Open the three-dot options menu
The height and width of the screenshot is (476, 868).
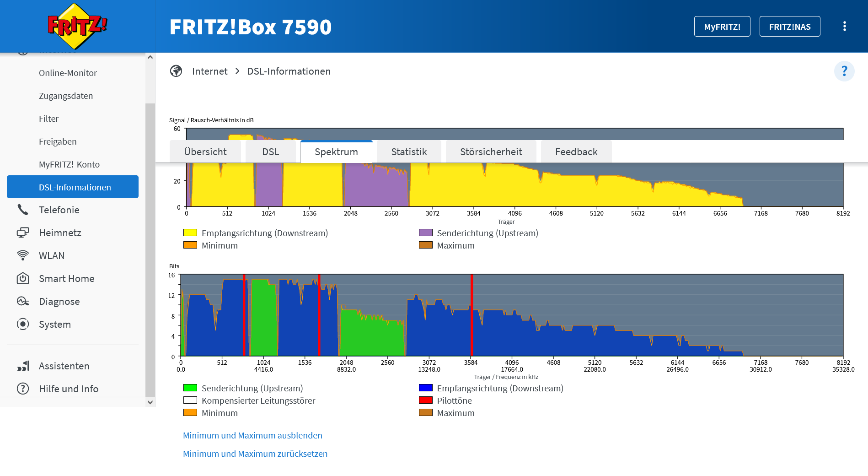(x=844, y=26)
